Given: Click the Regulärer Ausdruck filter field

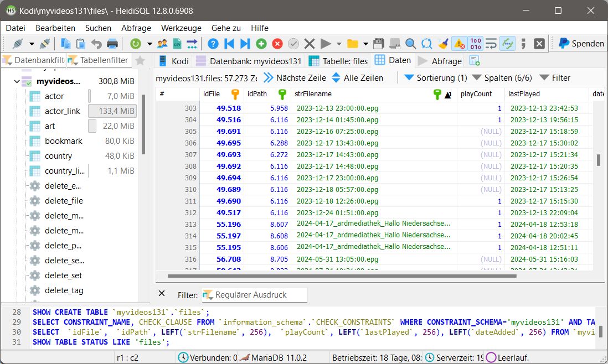Looking at the screenshot, I should [254, 295].
